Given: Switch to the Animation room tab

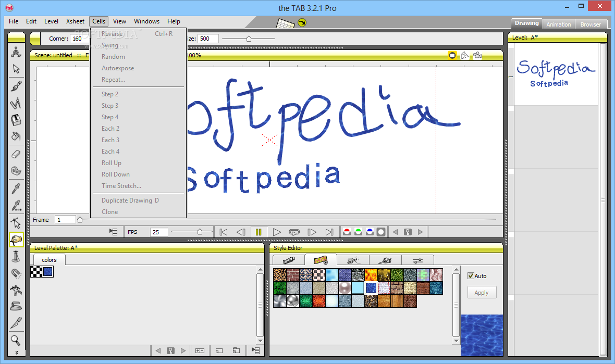Looking at the screenshot, I should click(x=559, y=24).
